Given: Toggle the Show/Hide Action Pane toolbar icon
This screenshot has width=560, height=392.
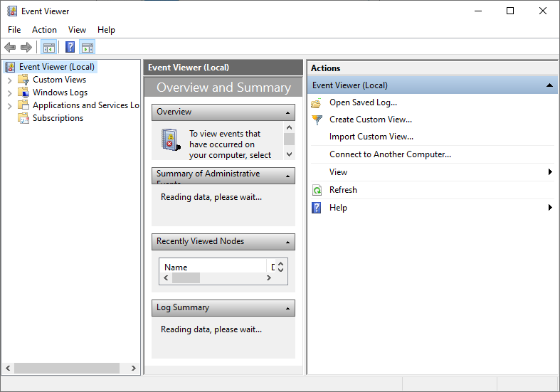Looking at the screenshot, I should point(88,47).
